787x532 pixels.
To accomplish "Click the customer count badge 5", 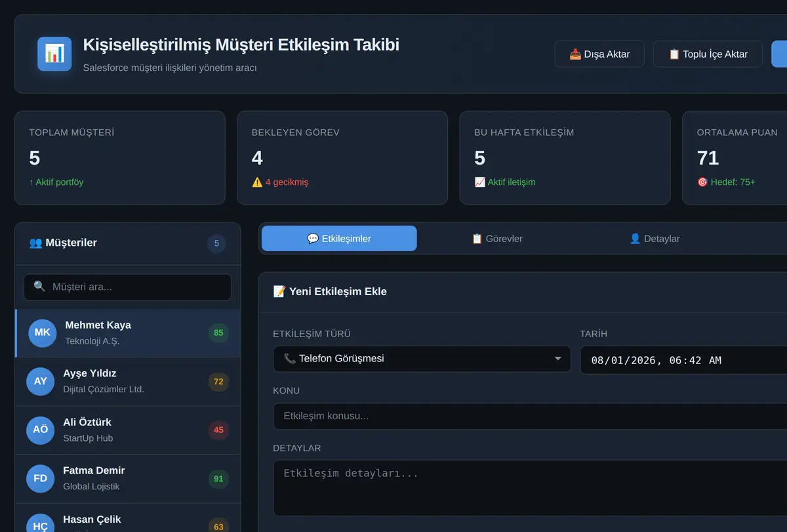I will (217, 244).
